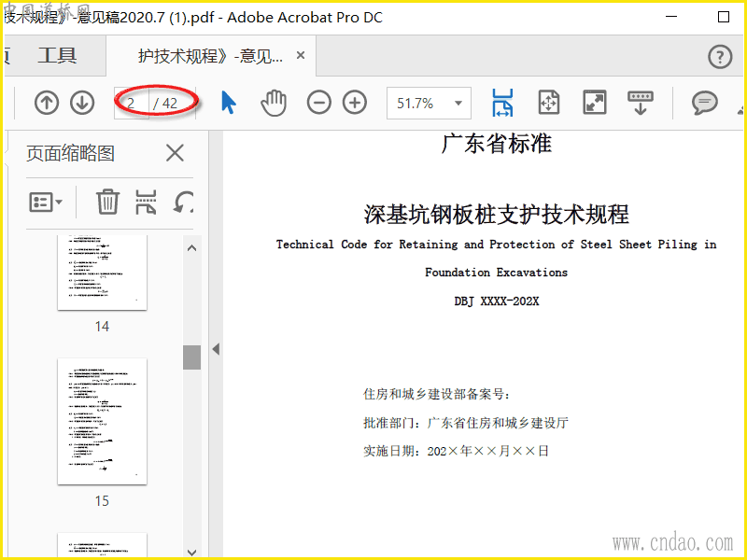This screenshot has height=560, width=747.
Task: Click the line 批准部门：广东省住房和城乡建设厅
Action: pyautogui.click(x=466, y=423)
